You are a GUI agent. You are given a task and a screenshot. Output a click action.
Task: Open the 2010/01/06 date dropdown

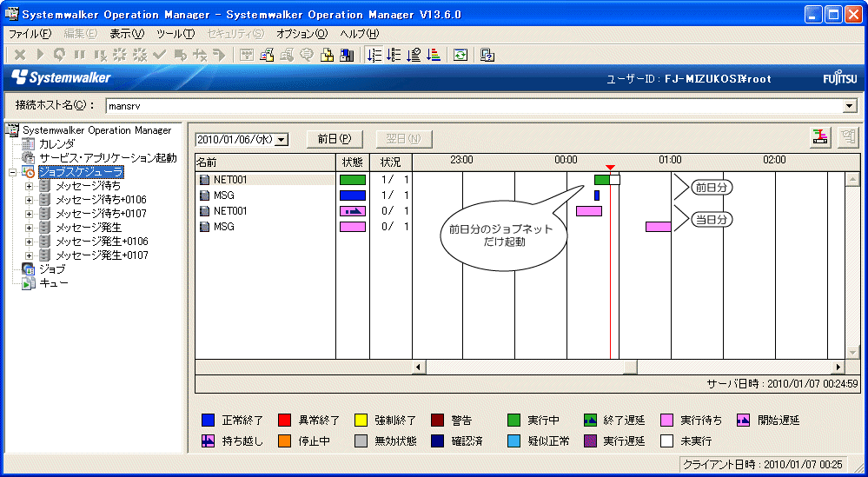pyautogui.click(x=282, y=139)
